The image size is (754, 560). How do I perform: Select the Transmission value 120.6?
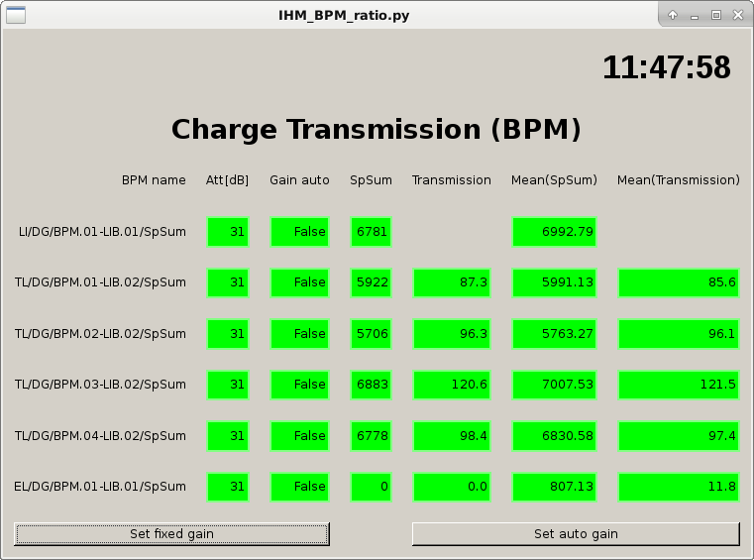coord(452,385)
